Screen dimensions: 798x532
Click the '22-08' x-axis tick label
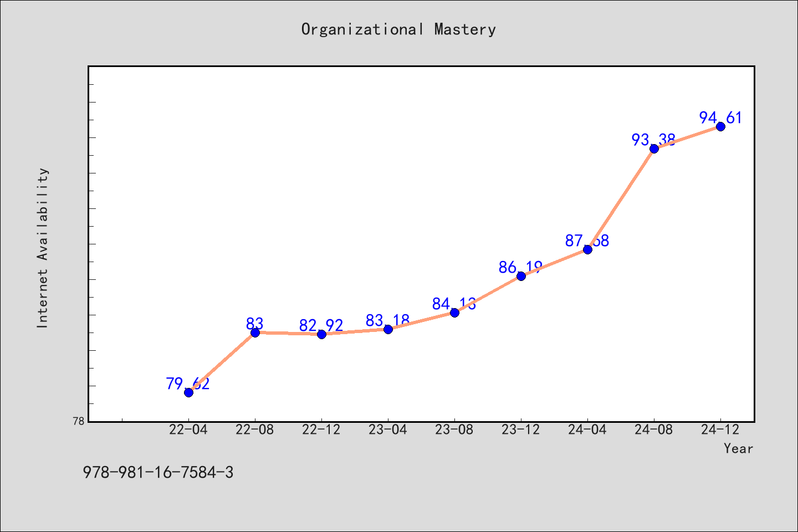click(x=255, y=430)
